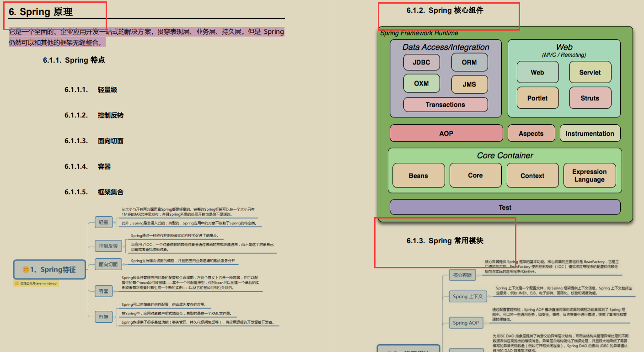Select the "Spring AOP" mindmap node
The width and height of the screenshot is (644, 352).
pyautogui.click(x=466, y=323)
